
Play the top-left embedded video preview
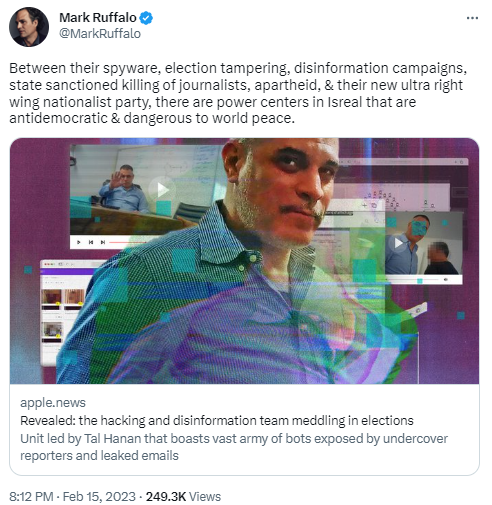[x=162, y=189]
